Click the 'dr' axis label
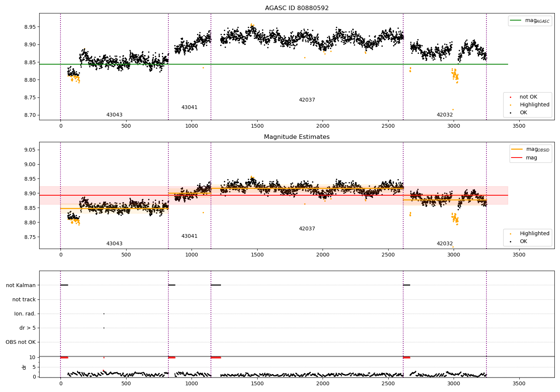560x392 pixels. click(24, 367)
